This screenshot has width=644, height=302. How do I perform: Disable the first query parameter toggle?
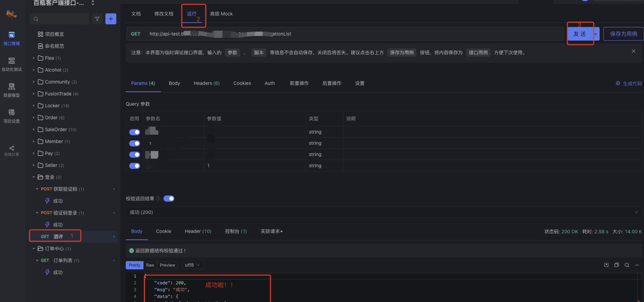click(x=134, y=132)
